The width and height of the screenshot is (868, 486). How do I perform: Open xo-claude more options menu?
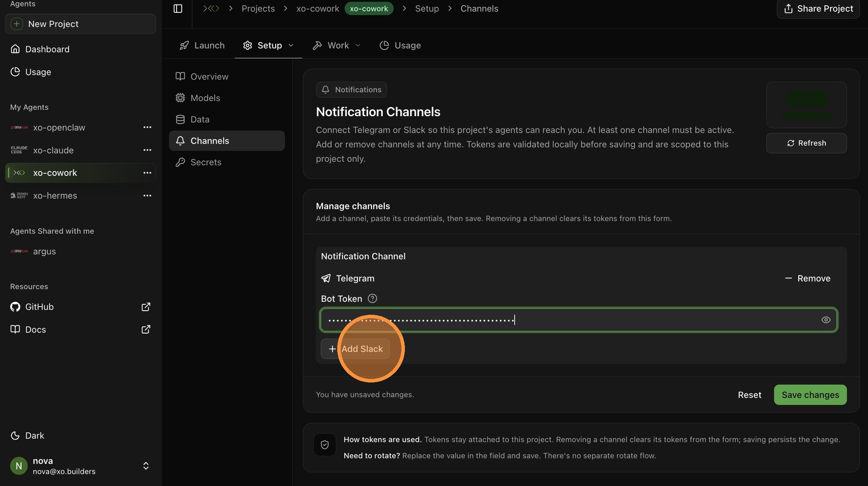147,150
